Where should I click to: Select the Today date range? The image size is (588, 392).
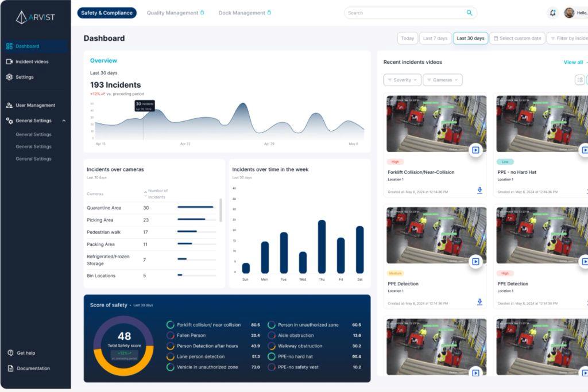[407, 38]
